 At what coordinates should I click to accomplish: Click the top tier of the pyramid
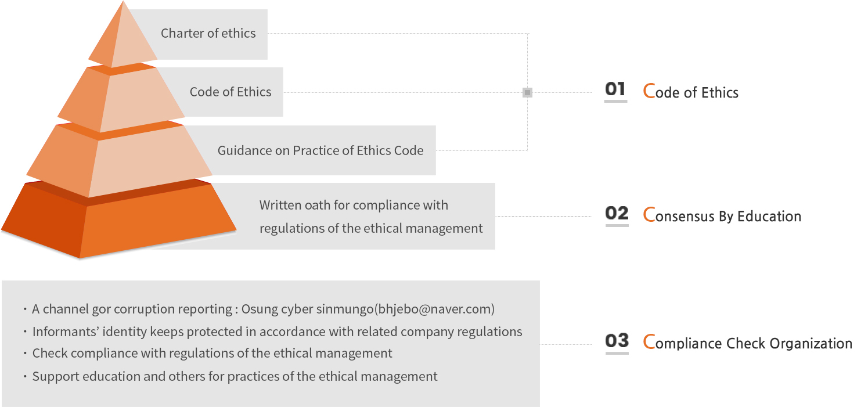tap(123, 41)
